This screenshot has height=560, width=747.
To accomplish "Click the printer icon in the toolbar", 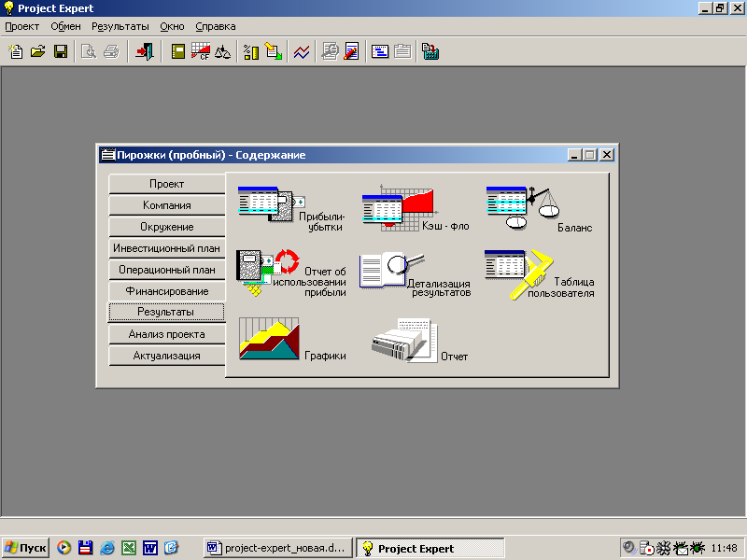I will coord(111,51).
